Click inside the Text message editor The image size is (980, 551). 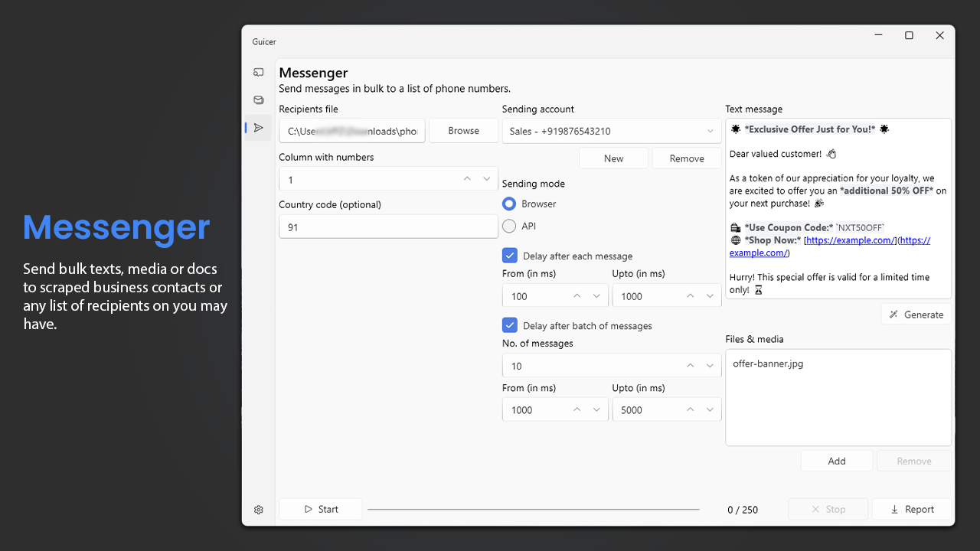838,208
